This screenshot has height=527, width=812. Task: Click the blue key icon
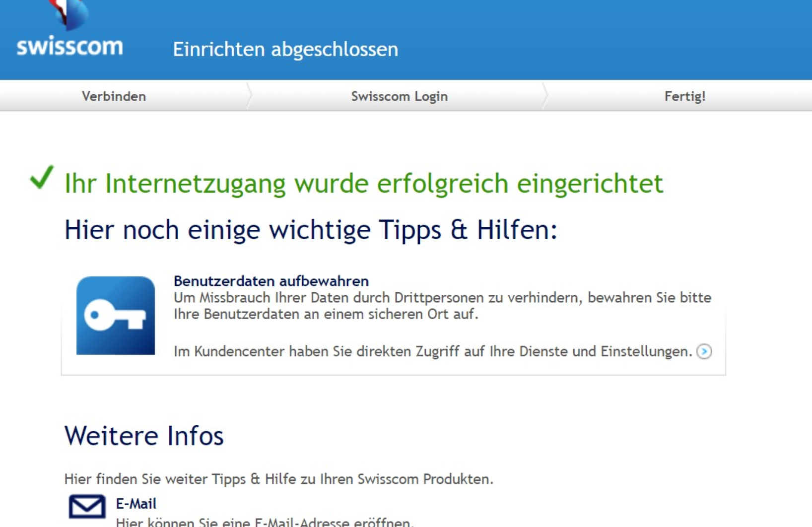pyautogui.click(x=116, y=316)
